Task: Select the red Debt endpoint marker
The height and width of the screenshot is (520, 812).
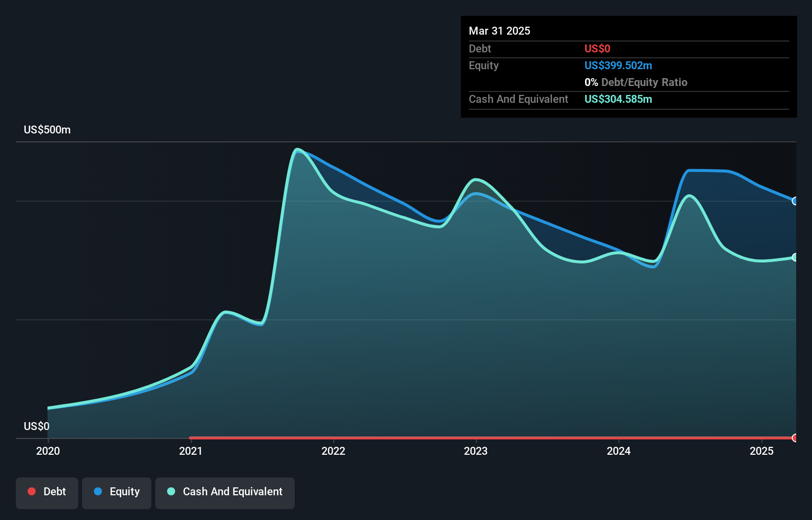Action: pos(795,438)
